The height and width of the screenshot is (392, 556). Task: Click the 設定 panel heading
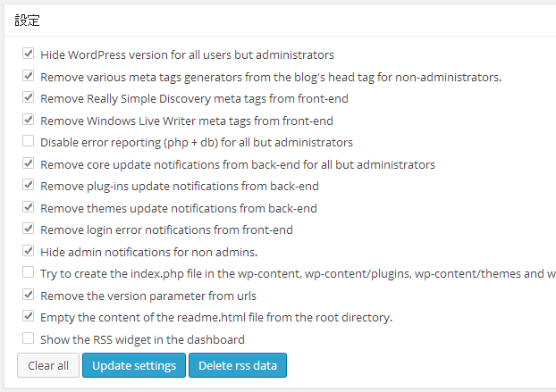[28, 21]
